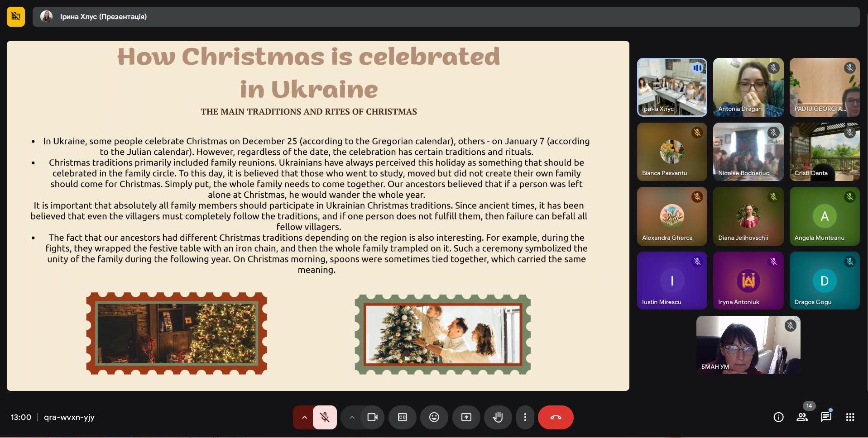The height and width of the screenshot is (438, 868).
Task: Click muted mic icon on Cristi Oanta tile
Action: pos(850,133)
